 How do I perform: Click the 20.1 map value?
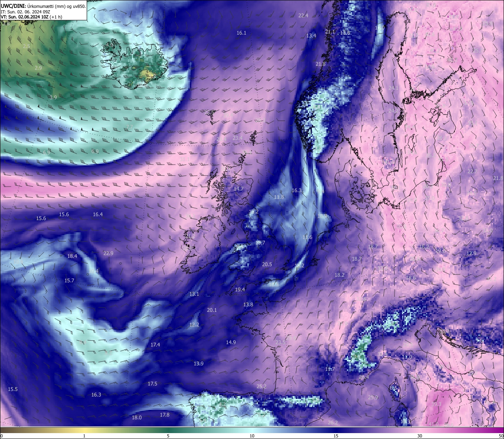point(212,310)
